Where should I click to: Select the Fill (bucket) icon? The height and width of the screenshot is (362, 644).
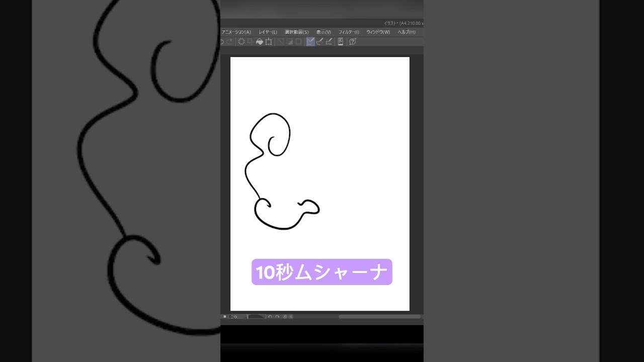[260, 42]
